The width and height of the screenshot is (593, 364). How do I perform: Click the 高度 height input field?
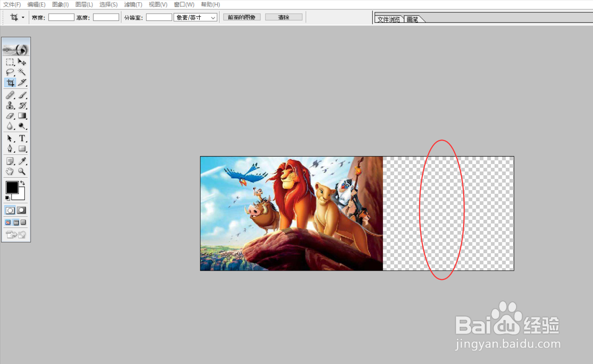click(106, 17)
